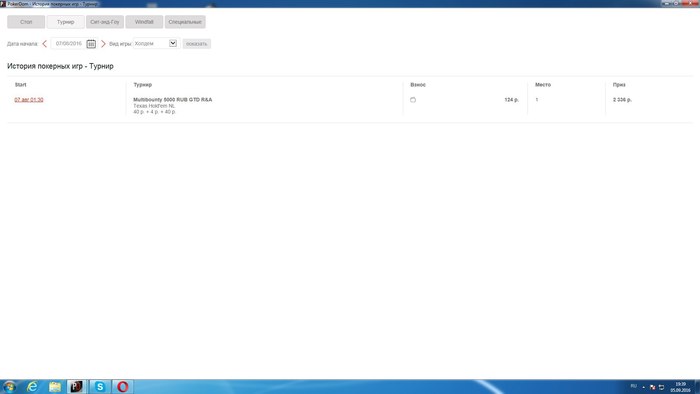Launch Internet Explorer from taskbar
The height and width of the screenshot is (394, 700).
pyautogui.click(x=32, y=386)
